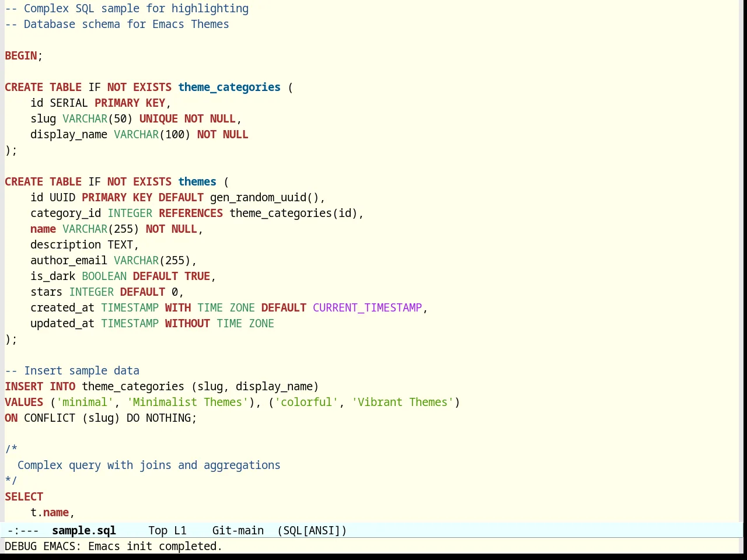Click the created_at column name
The width and height of the screenshot is (747, 560).
62,307
